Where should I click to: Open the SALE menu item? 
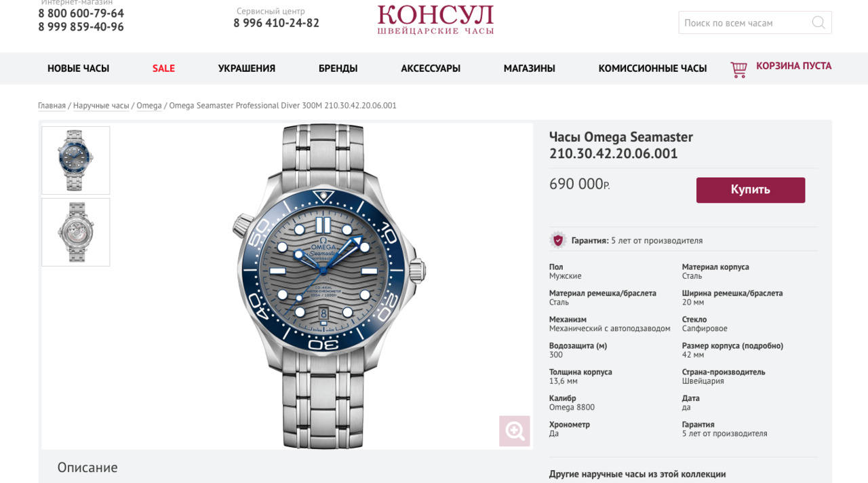(163, 69)
